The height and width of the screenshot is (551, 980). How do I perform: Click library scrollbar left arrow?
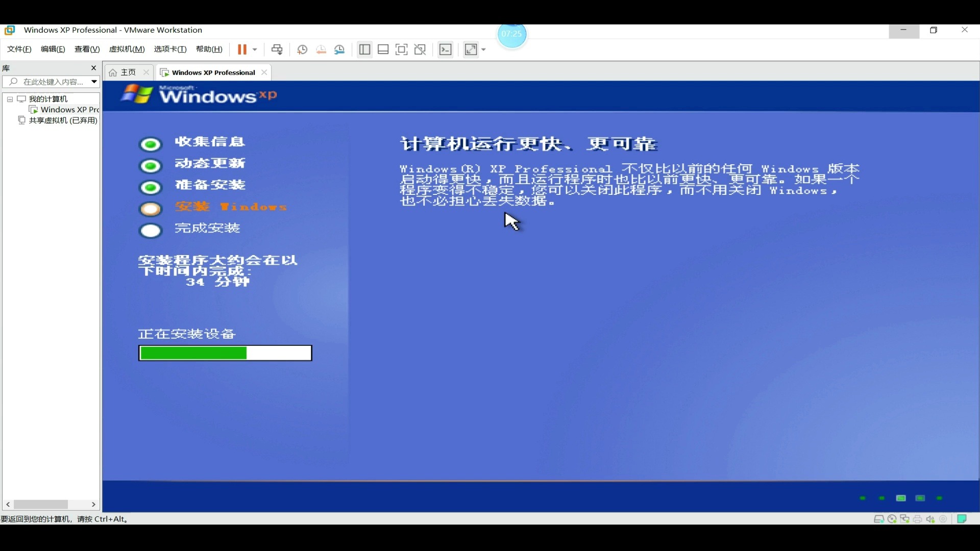(x=8, y=504)
